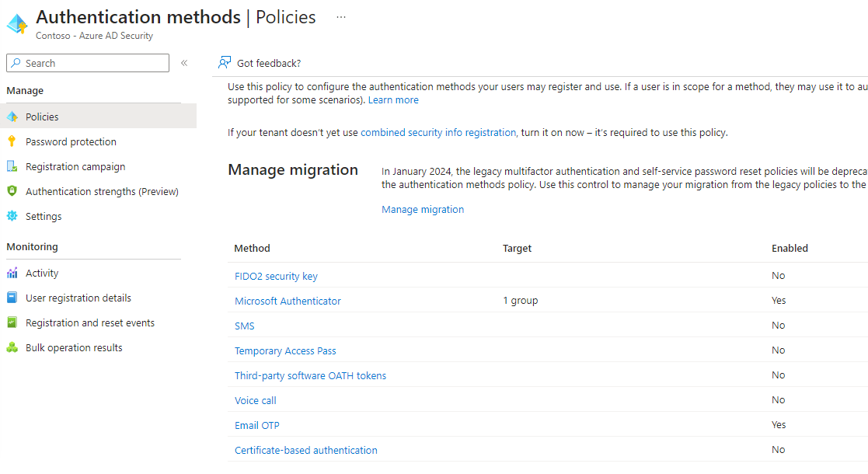Click the Bulk operation results icon

click(x=12, y=347)
